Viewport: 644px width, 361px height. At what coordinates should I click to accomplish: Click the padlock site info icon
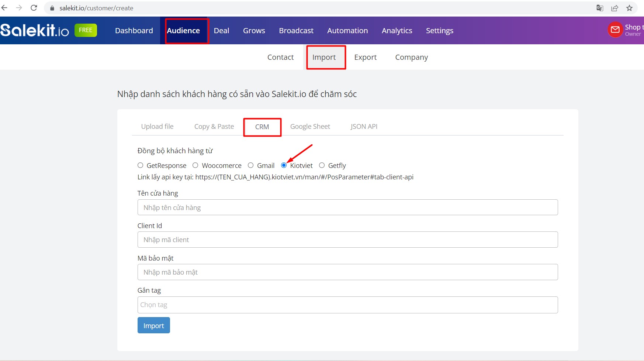[52, 8]
